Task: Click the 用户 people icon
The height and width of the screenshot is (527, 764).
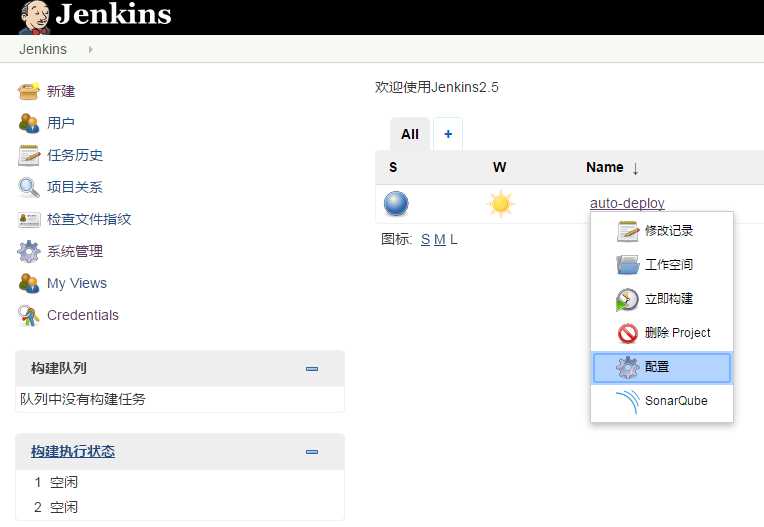Action: coord(28,123)
